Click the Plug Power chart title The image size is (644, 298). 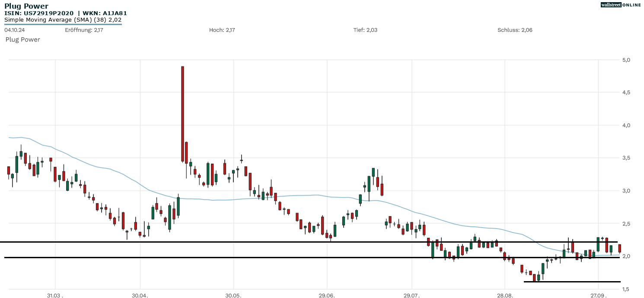click(26, 6)
